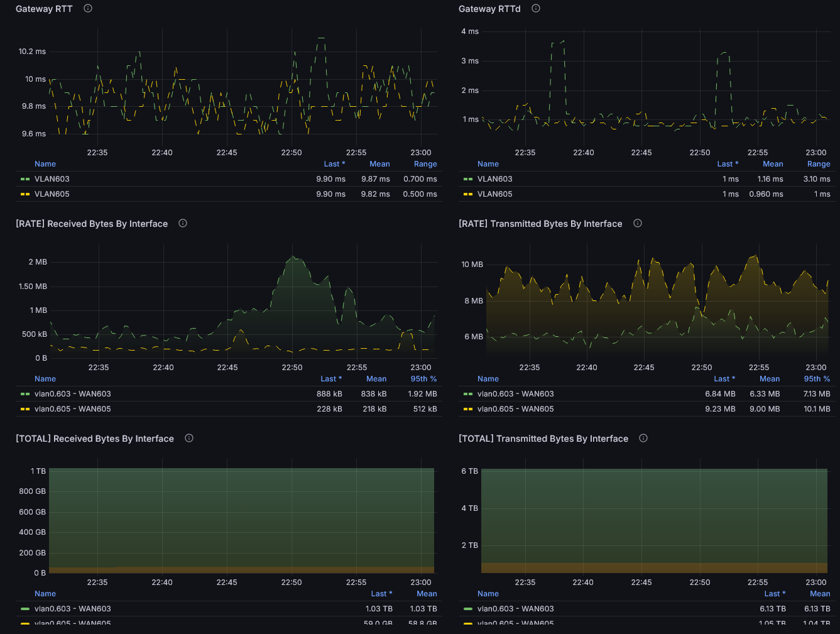
Task: Toggle VLAN605 series in Gateway RTT legend
Action: coord(52,194)
